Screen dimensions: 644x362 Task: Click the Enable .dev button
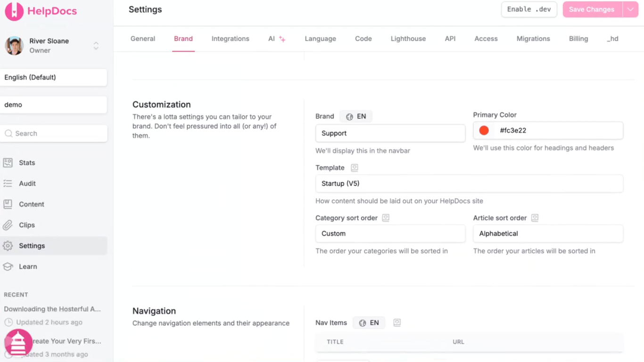(529, 9)
